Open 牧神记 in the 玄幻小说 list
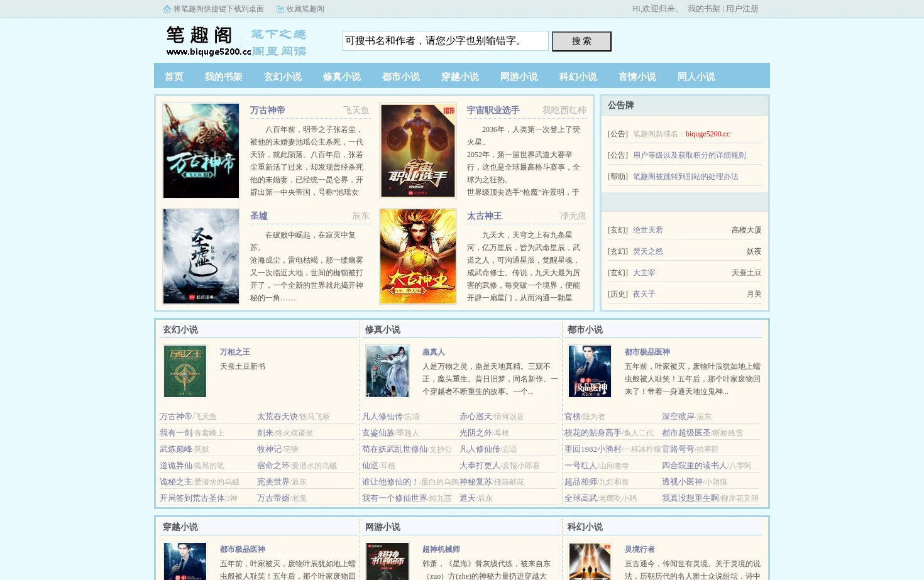This screenshot has height=580, width=924. click(x=269, y=449)
